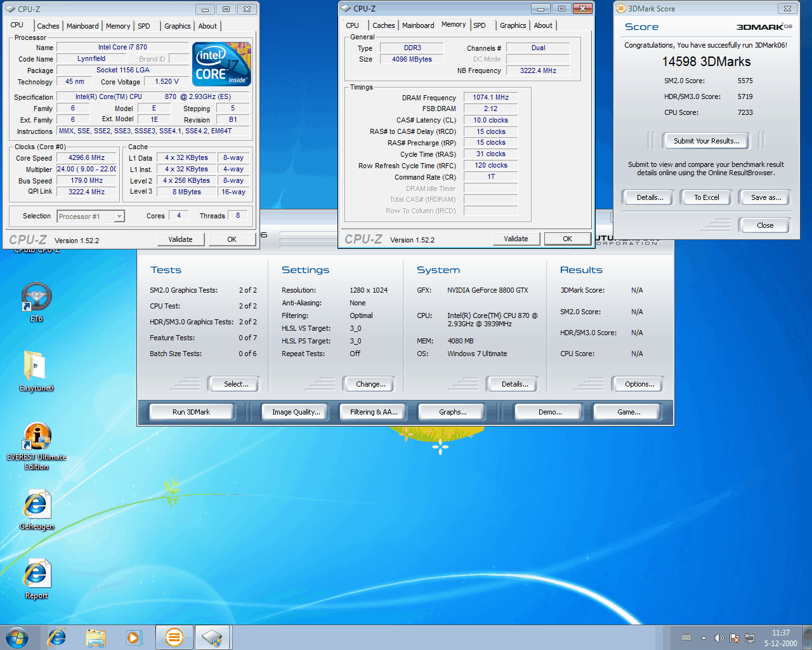Open the Action Center flag tray icon

[x=735, y=638]
